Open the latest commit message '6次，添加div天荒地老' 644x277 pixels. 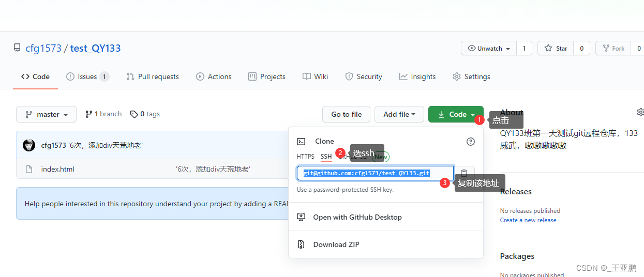[x=106, y=145]
